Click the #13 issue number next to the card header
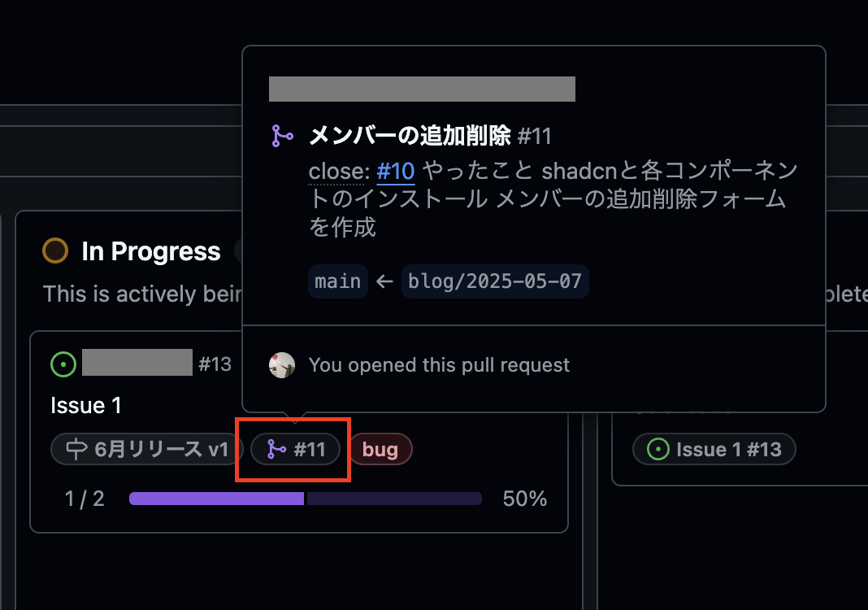868x610 pixels. 215,364
